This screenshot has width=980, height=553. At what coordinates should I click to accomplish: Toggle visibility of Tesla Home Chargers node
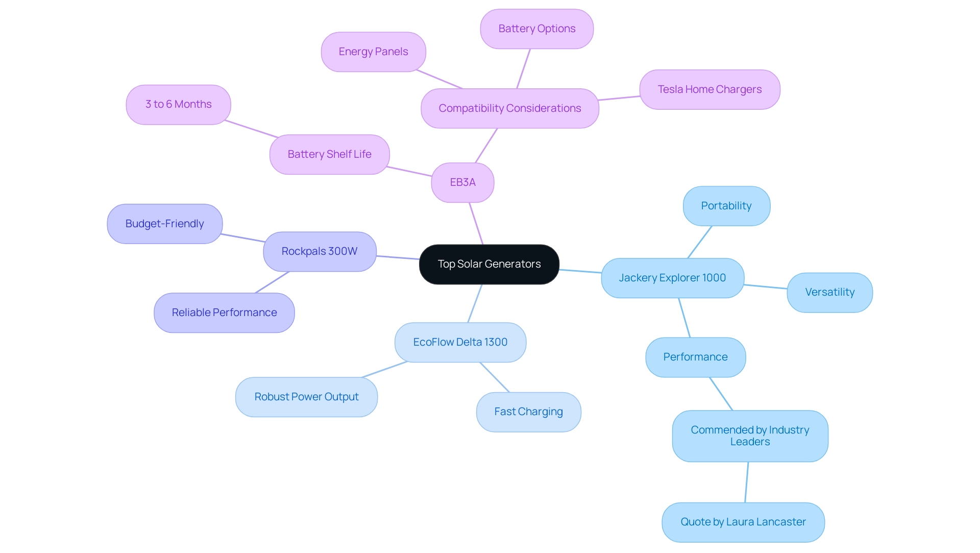click(709, 89)
